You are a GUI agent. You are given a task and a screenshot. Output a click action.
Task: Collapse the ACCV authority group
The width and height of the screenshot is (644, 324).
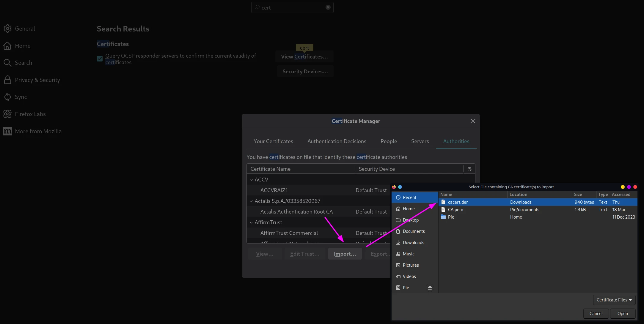[251, 180]
